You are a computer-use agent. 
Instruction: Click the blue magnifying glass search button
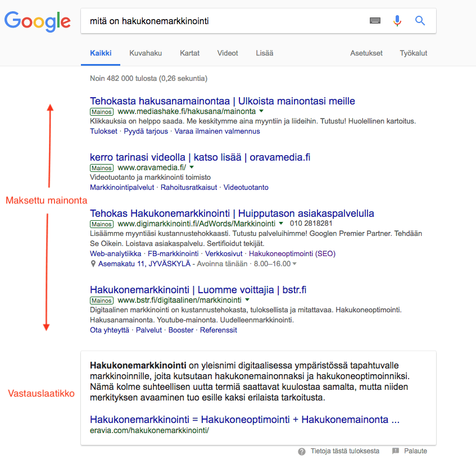tap(420, 21)
